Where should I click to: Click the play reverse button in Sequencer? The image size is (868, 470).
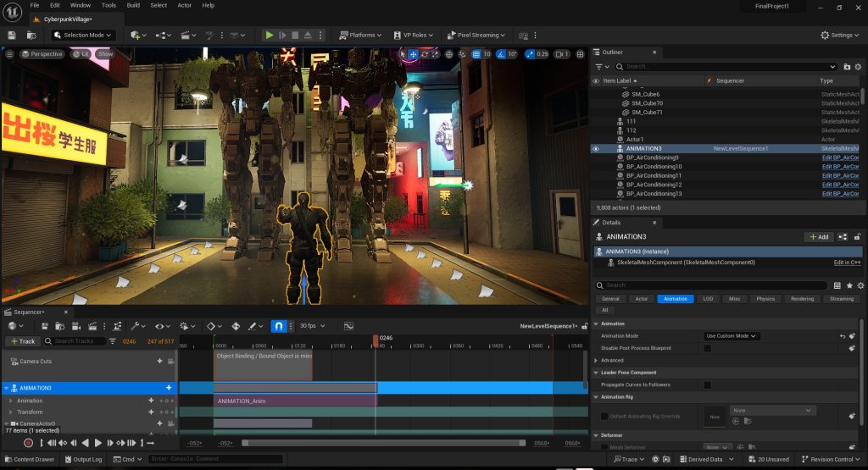point(86,443)
